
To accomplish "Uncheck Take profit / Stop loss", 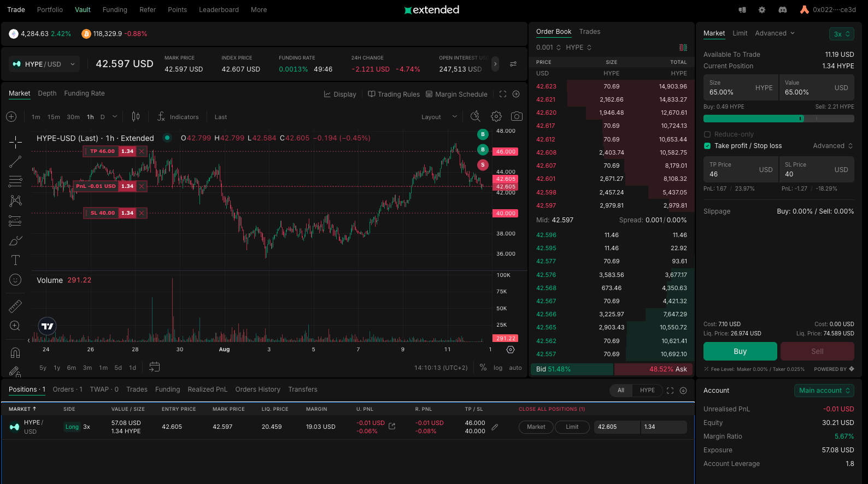I will tap(707, 146).
